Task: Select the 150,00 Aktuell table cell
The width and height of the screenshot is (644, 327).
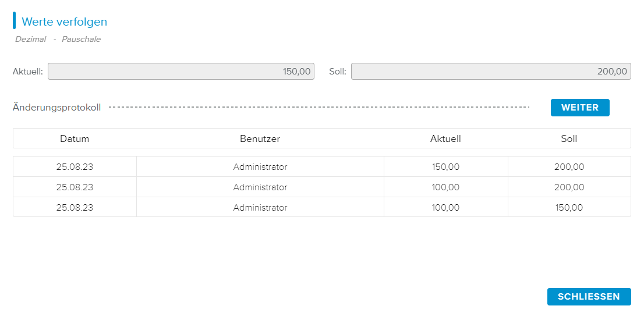Action: coord(445,167)
